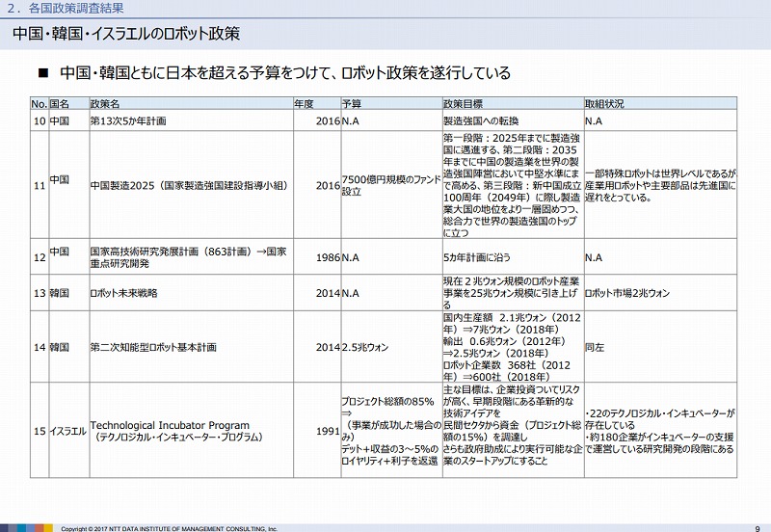Viewport: 771px width, 532px height.
Task: Click the '国名' column header
Action: pos(60,102)
